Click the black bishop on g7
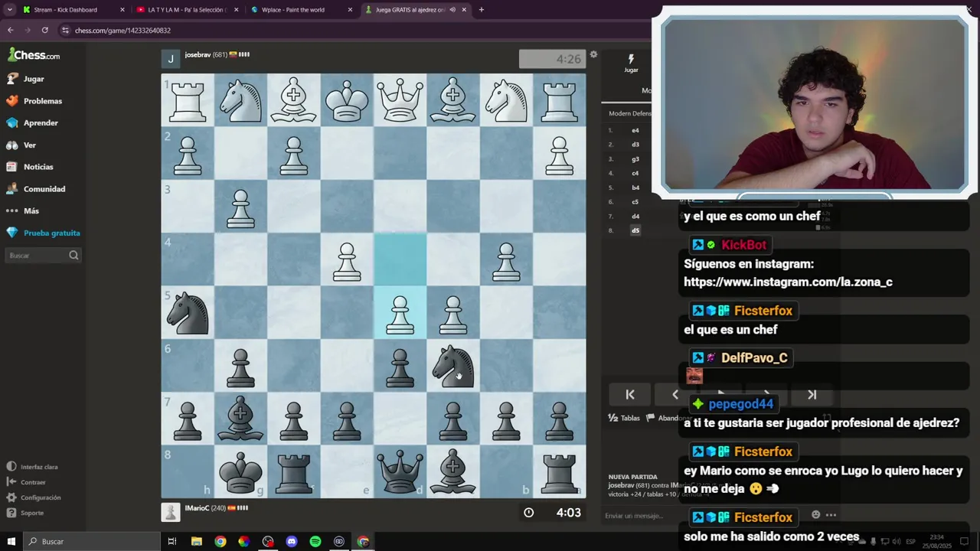Viewport: 980px width, 551px height. pos(240,419)
